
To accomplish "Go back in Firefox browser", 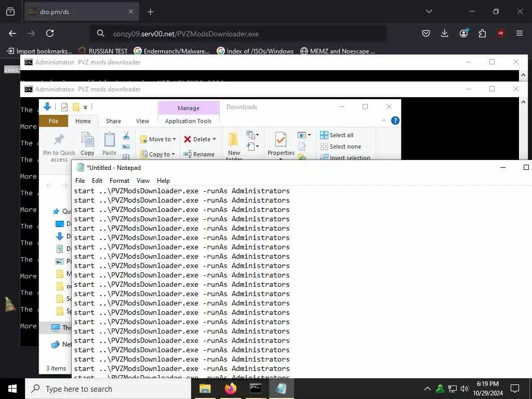I will [12, 33].
